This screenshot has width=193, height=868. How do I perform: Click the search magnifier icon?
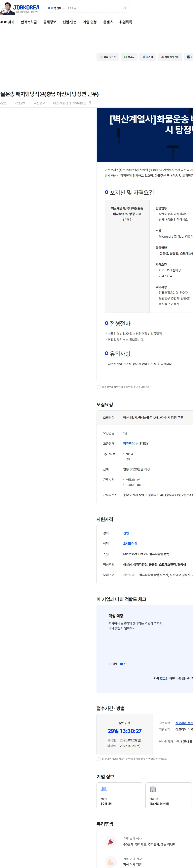click(x=124, y=8)
